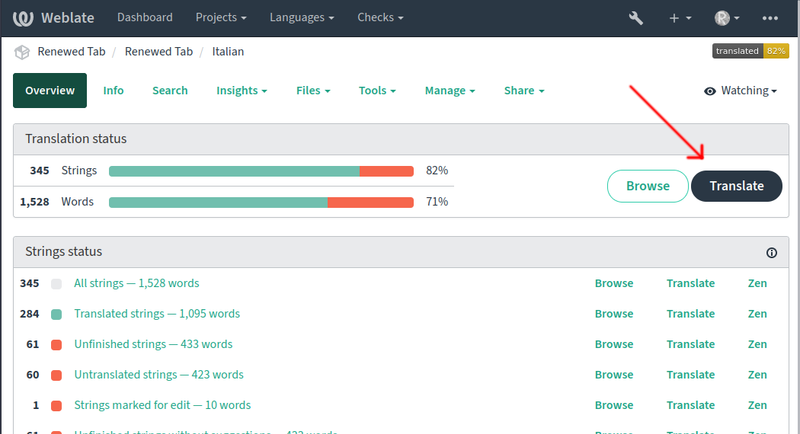Switch to the Info tab
This screenshot has height=434, width=800.
coord(113,90)
